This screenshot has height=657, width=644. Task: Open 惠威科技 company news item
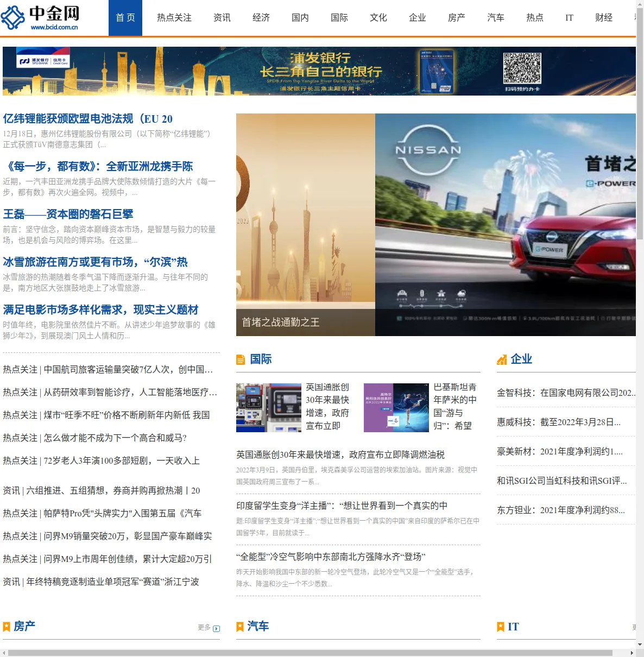pos(559,422)
